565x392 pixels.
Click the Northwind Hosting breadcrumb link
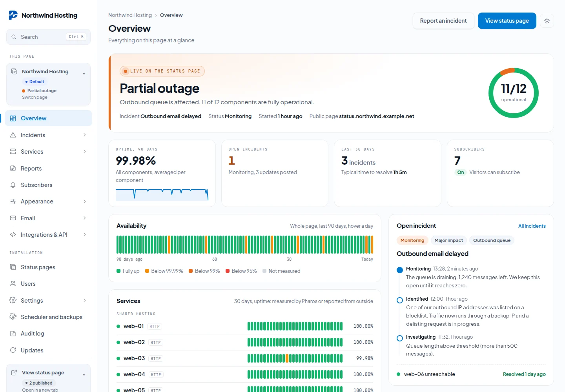(x=130, y=15)
